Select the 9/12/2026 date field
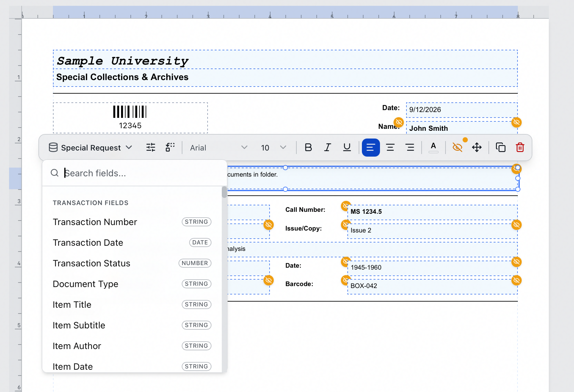Image resolution: width=574 pixels, height=392 pixels. pyautogui.click(x=462, y=110)
